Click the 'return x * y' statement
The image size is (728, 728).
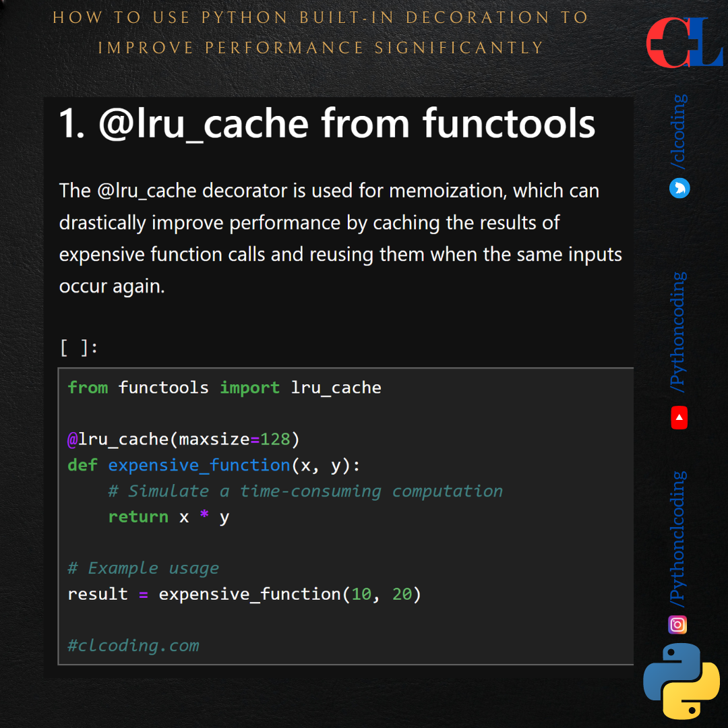(168, 516)
